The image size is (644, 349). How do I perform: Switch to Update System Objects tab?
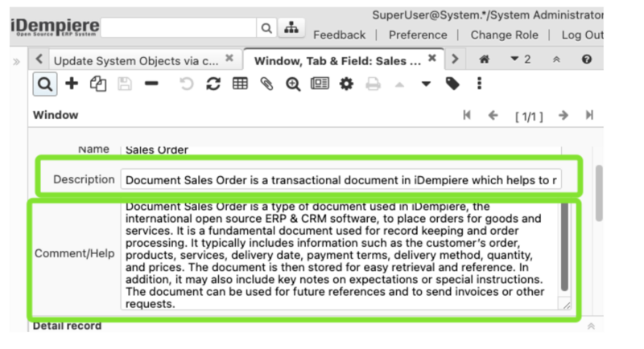135,60
